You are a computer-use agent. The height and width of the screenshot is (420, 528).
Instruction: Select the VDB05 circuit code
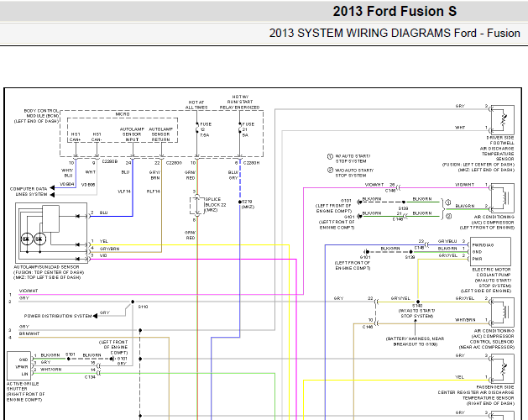(x=88, y=185)
